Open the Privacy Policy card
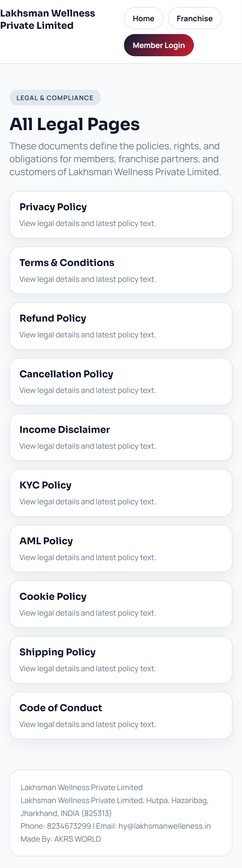Screen dimensions: 242x868 [121, 215]
